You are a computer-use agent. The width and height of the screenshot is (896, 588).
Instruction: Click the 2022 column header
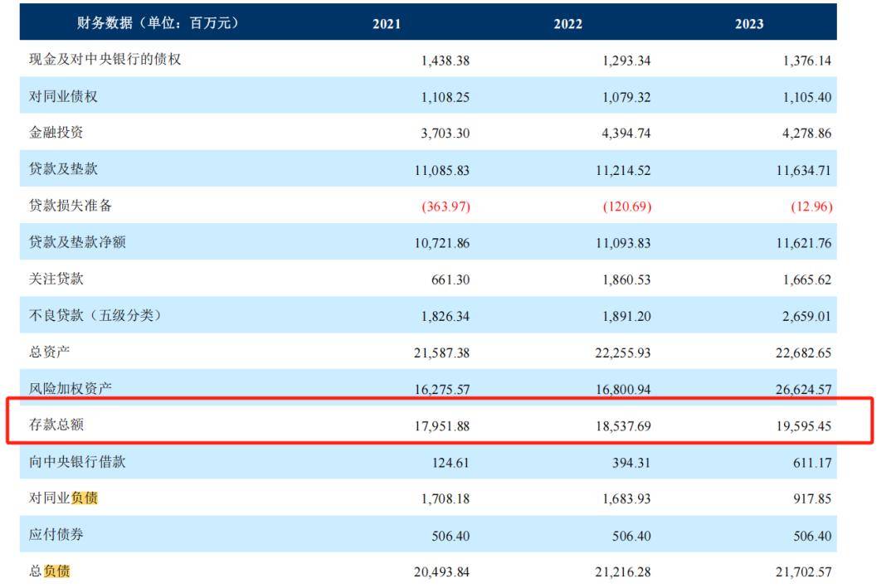566,24
